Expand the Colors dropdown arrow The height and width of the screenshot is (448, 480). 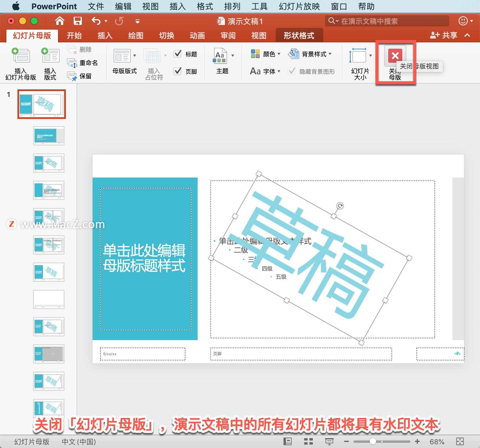tap(279, 54)
